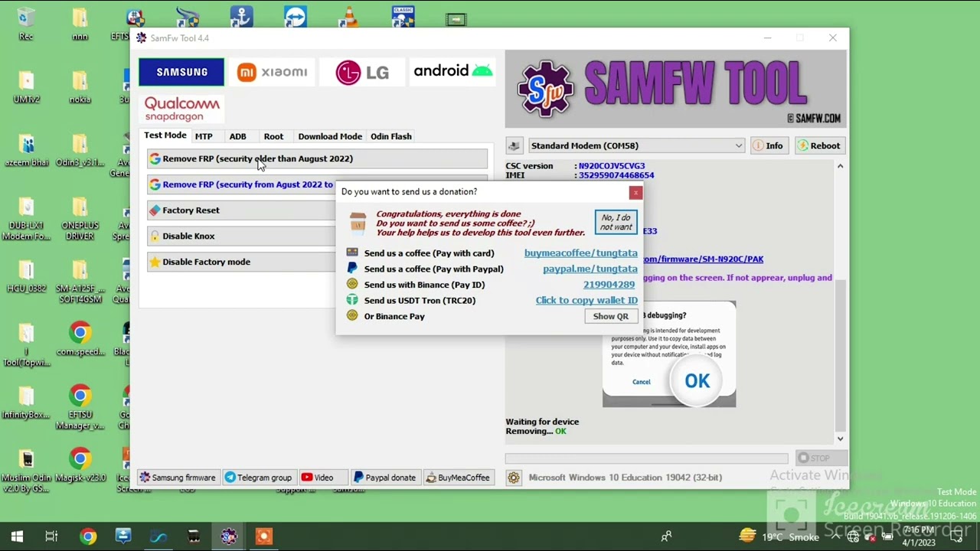Open the paypal.me/tungtata link
980x551 pixels.
(x=590, y=269)
